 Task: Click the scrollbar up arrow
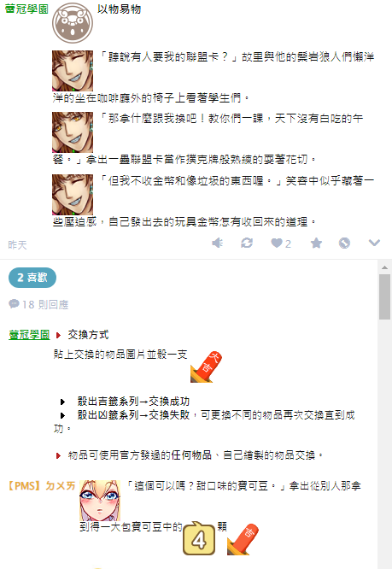pos(384,267)
